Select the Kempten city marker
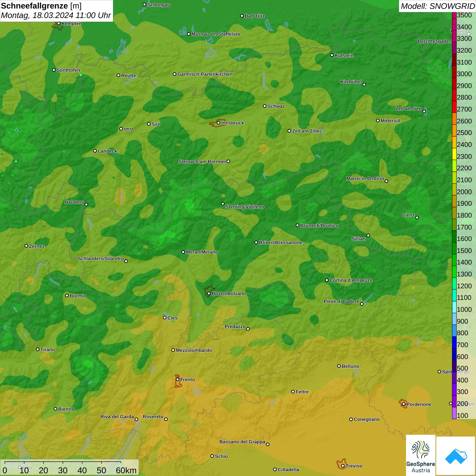Image resolution: width=476 pixels, height=476 pixels. (58, 23)
